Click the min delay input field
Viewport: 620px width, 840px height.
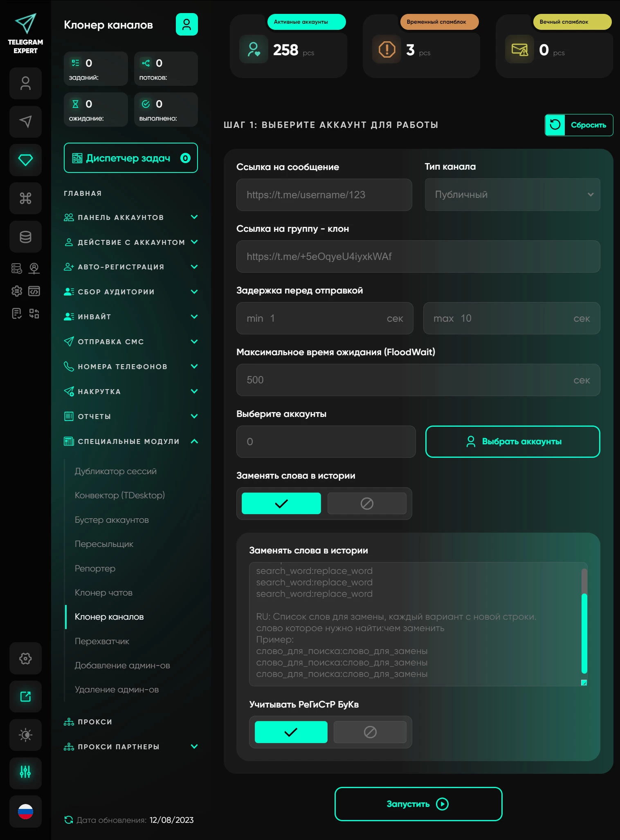tap(325, 318)
